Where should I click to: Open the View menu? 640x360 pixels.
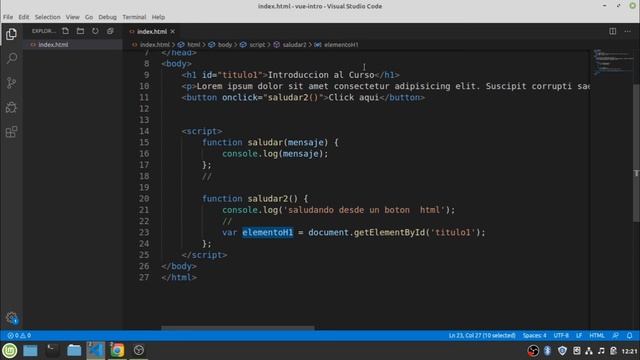click(x=72, y=17)
